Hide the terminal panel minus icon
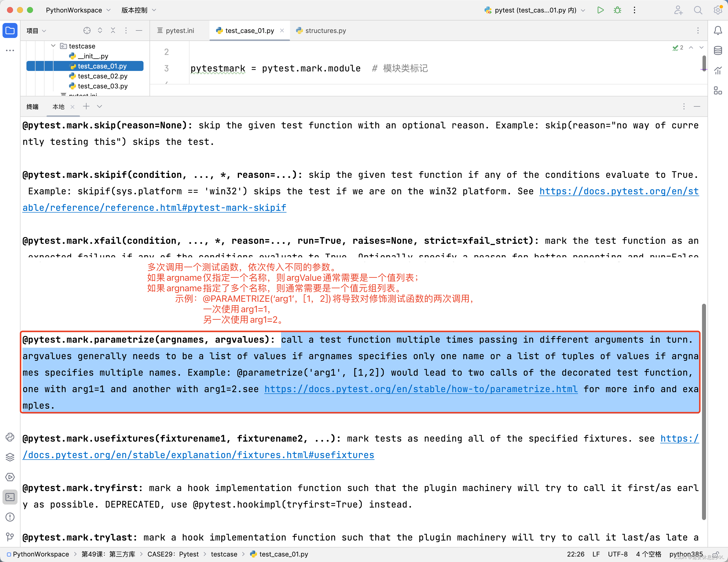Viewport: 728px width, 562px height. 697,107
